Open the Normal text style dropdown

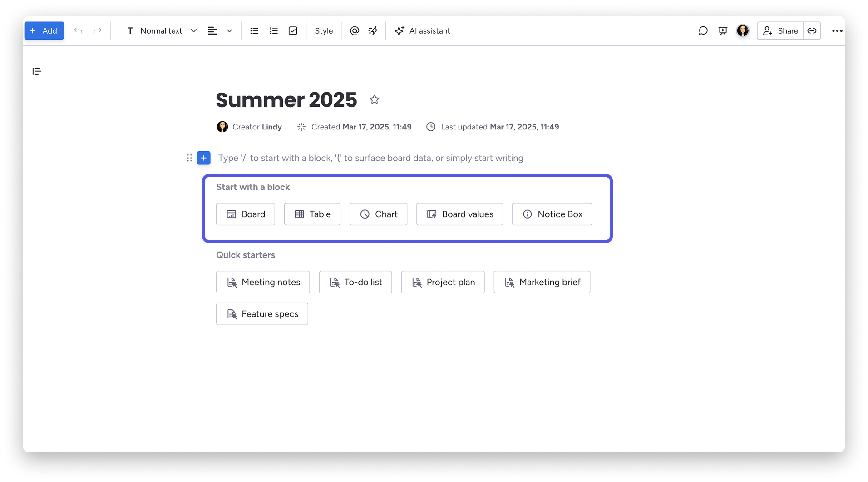click(162, 31)
